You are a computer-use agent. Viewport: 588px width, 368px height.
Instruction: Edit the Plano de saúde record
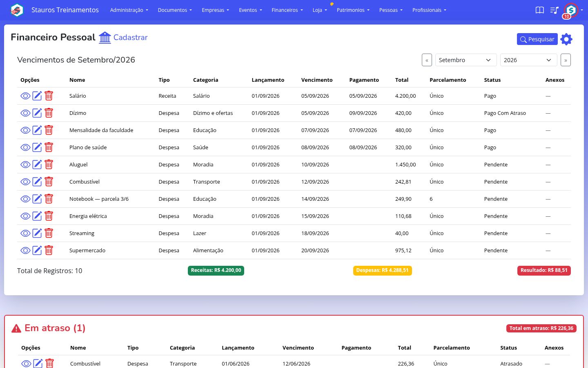click(37, 147)
